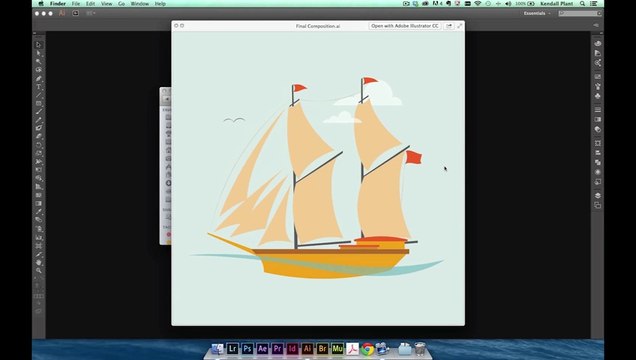Image resolution: width=636 pixels, height=360 pixels.
Task: Open the Apple menu
Action: point(41,4)
